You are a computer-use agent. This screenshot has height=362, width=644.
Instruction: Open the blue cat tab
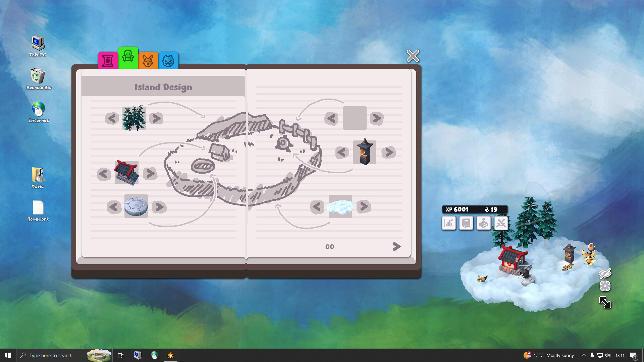tap(168, 60)
